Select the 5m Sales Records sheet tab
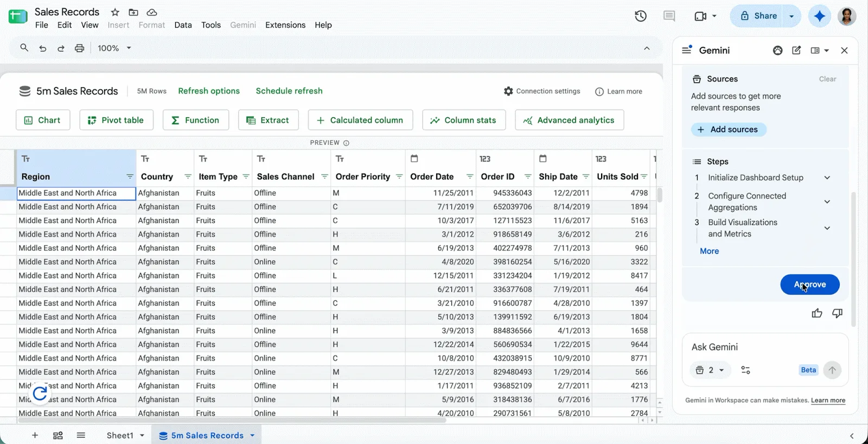Image resolution: width=868 pixels, height=444 pixels. 207,435
